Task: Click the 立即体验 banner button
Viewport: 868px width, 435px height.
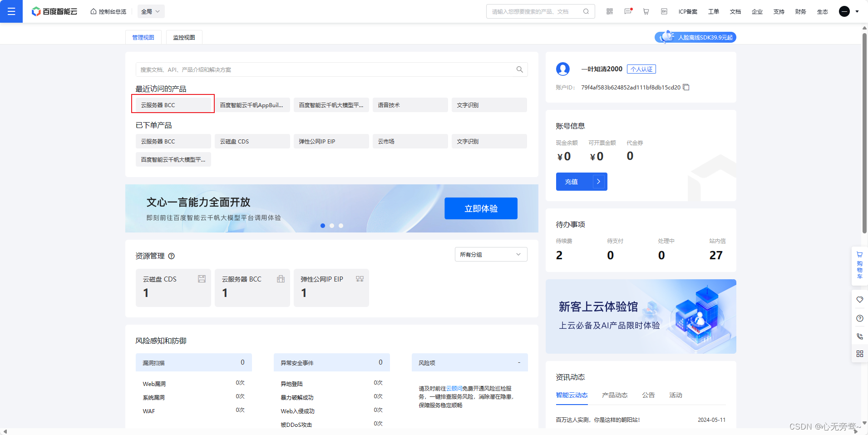Action: (481, 208)
